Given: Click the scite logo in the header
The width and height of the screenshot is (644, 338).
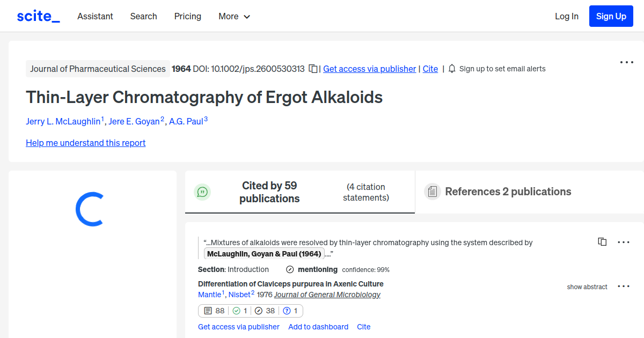Looking at the screenshot, I should coord(37,16).
